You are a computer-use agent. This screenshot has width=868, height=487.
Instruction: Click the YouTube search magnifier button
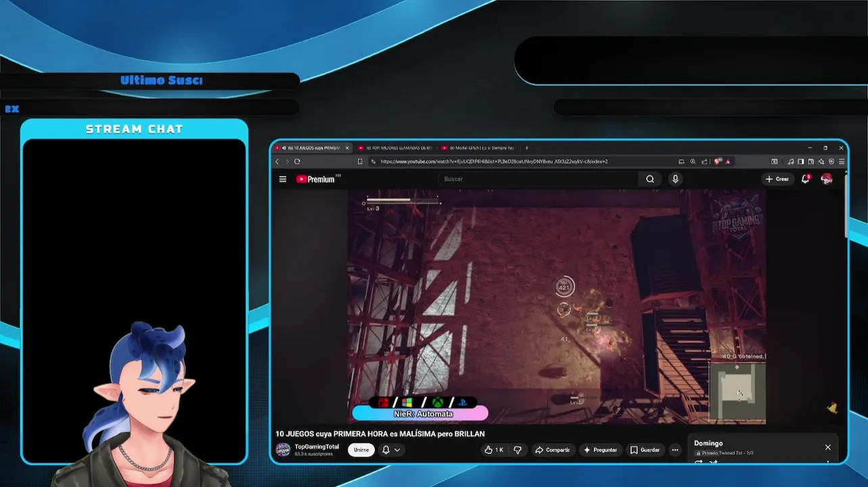point(650,179)
